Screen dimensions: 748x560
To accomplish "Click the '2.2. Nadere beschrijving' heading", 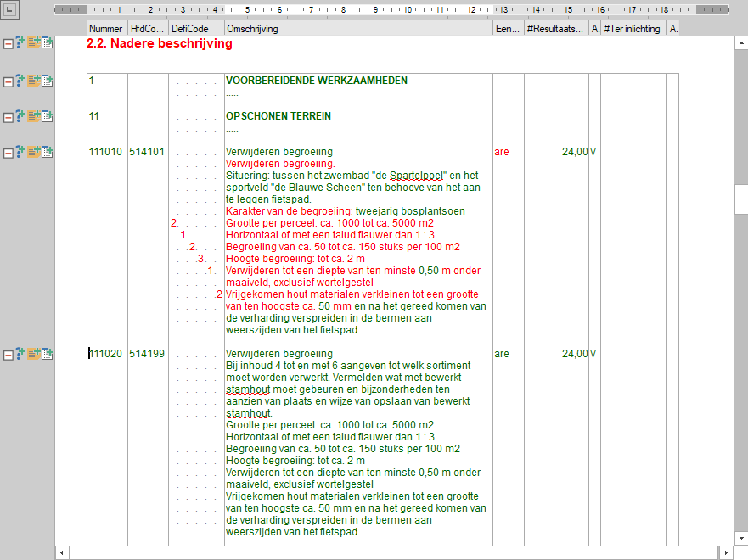I will 160,43.
